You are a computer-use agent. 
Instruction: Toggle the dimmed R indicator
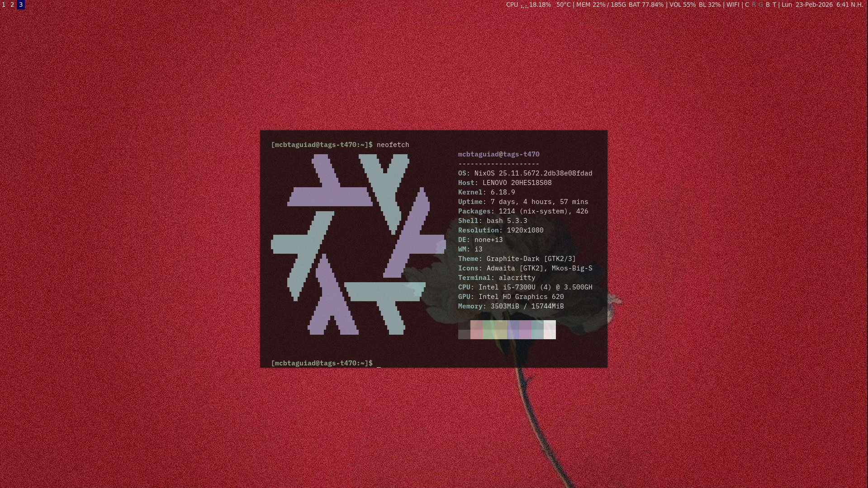click(x=754, y=5)
